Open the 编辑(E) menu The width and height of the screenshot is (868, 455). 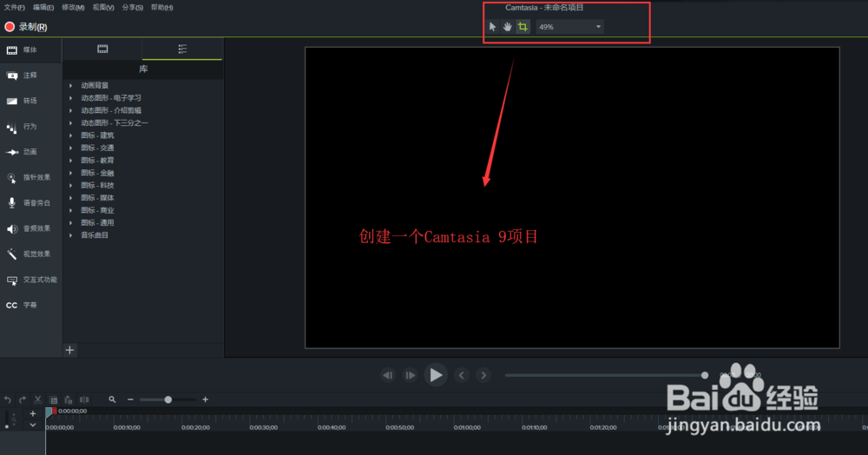[43, 7]
